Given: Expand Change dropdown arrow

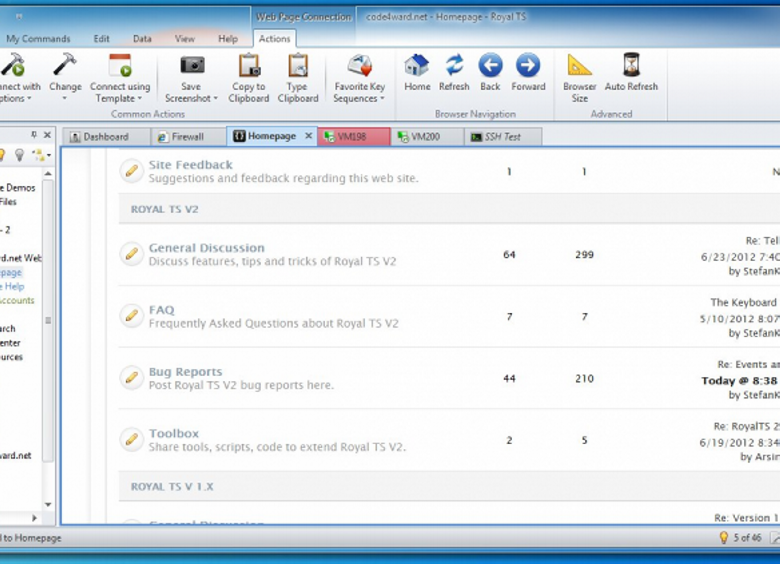Looking at the screenshot, I should click(65, 98).
